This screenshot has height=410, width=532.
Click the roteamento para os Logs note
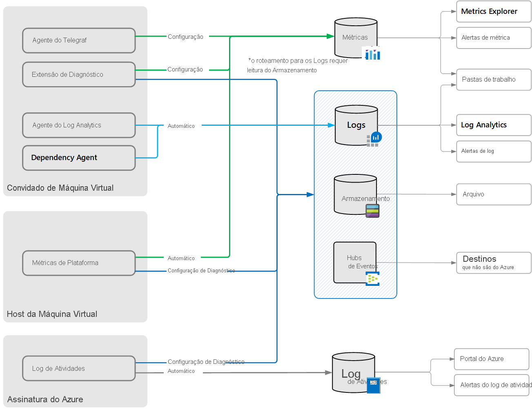(x=298, y=65)
